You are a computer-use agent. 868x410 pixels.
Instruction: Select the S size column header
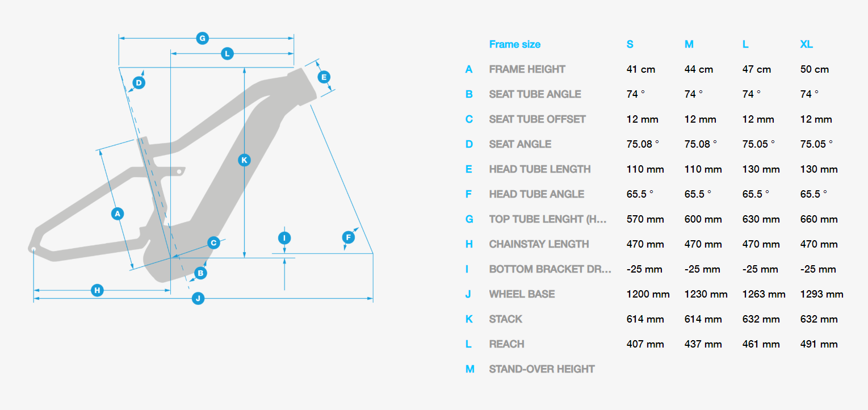630,44
